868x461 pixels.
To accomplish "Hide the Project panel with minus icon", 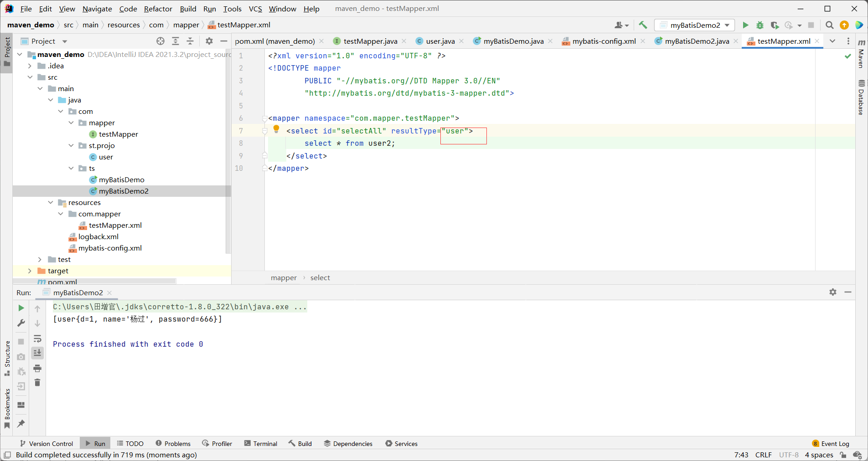I will point(224,41).
